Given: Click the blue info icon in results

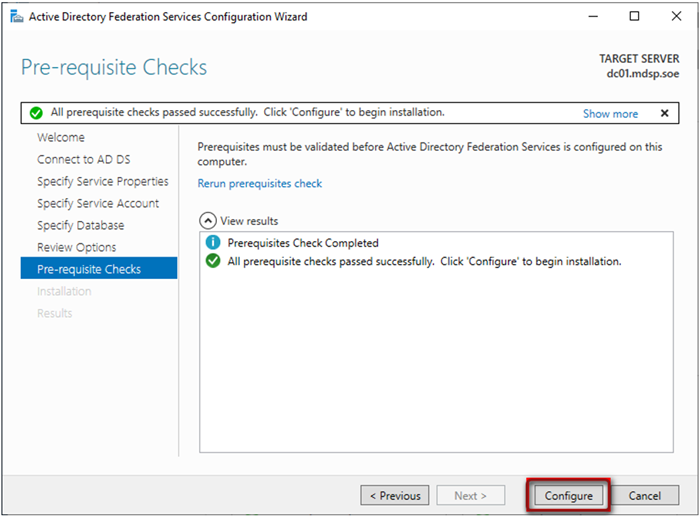Looking at the screenshot, I should (213, 242).
